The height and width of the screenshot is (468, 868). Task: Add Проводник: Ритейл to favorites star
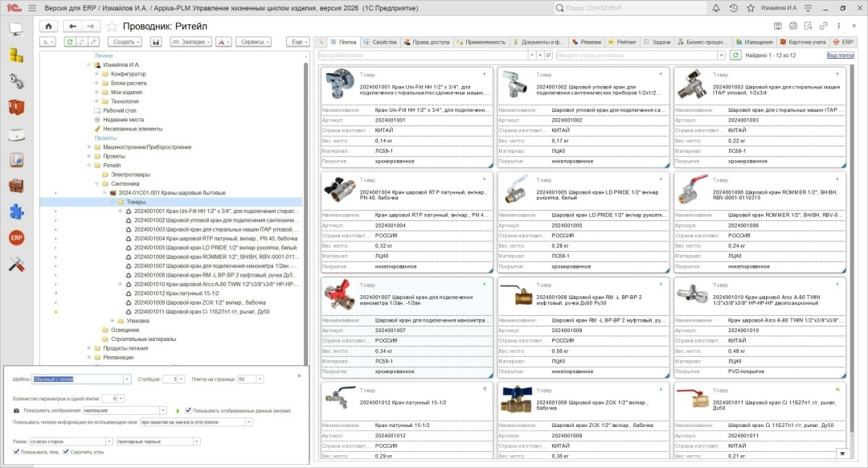112,26
